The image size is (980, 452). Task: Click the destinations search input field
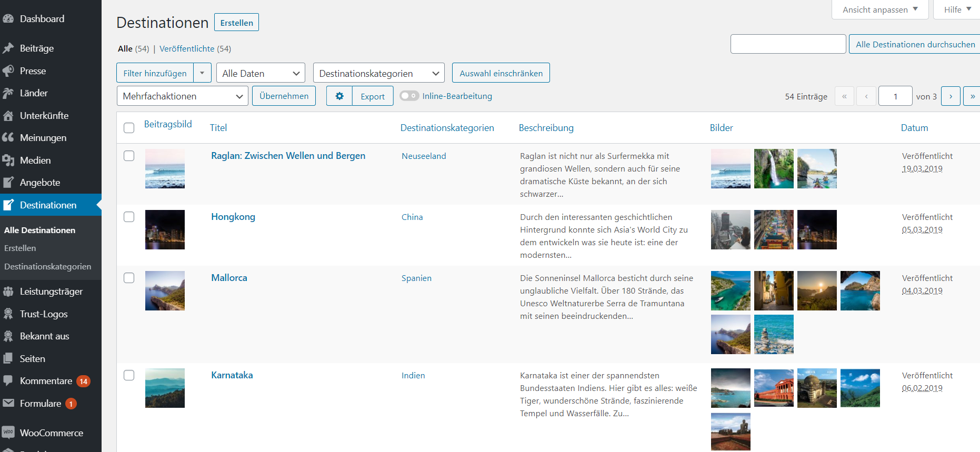(788, 44)
